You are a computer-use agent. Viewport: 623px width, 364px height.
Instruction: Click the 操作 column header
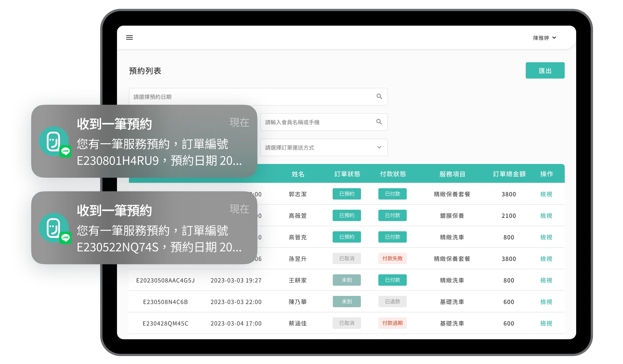pos(546,174)
